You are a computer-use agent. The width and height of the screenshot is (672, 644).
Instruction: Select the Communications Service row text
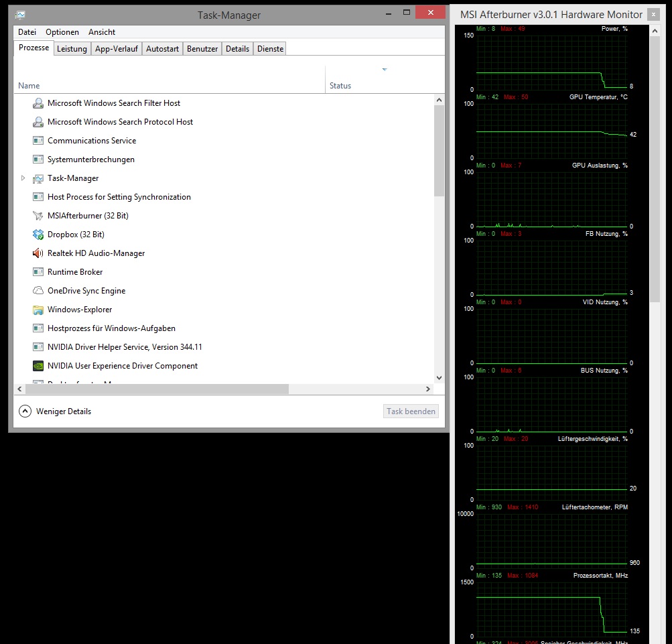[x=92, y=141]
